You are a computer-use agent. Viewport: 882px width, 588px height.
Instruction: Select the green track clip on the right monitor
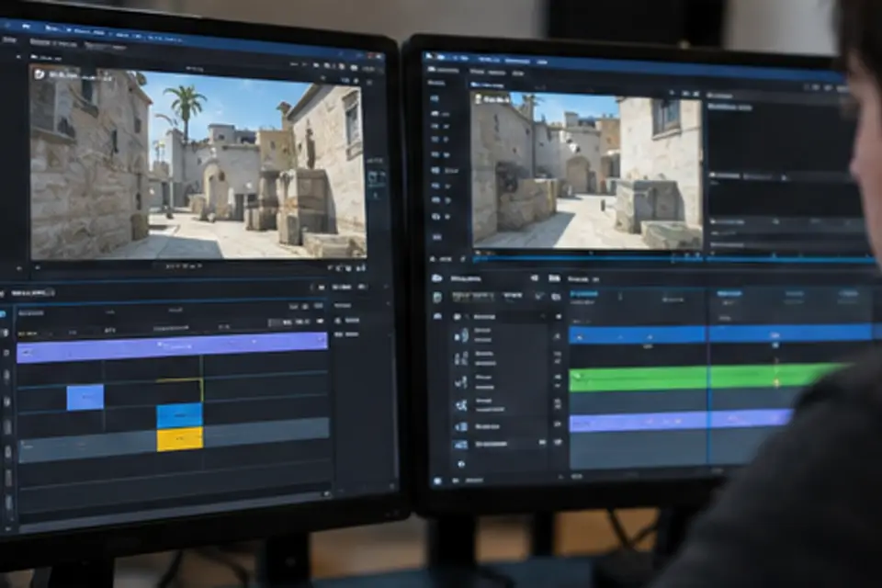click(708, 376)
